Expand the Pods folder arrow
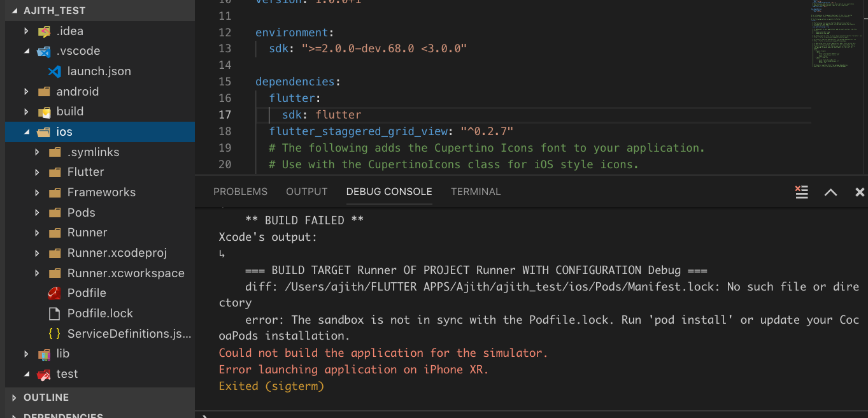868x418 pixels. tap(38, 213)
